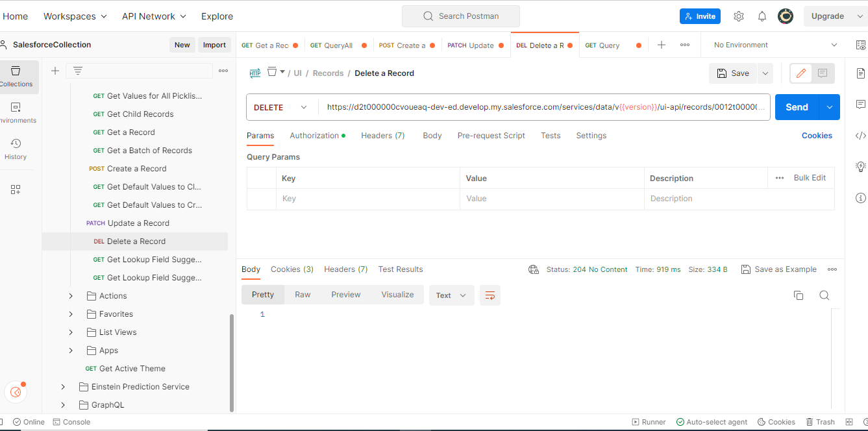Viewport: 868px width, 431px height.
Task: Open the Console from the status bar
Action: point(71,422)
